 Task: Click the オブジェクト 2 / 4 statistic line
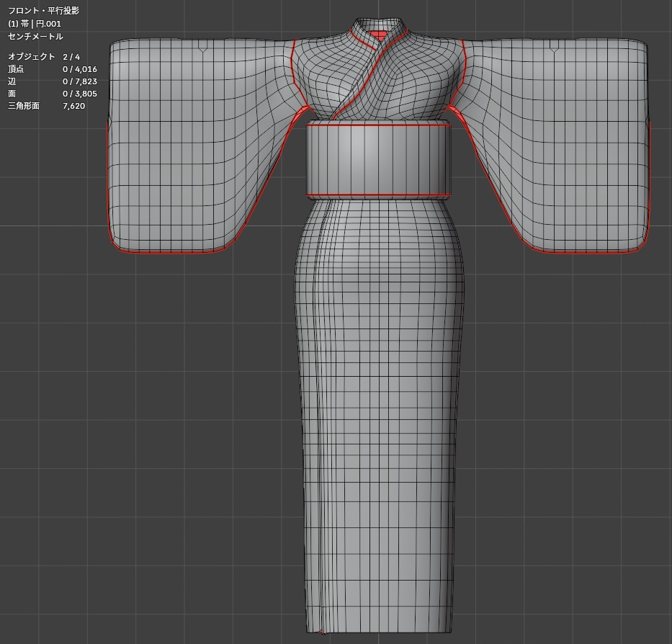click(44, 57)
